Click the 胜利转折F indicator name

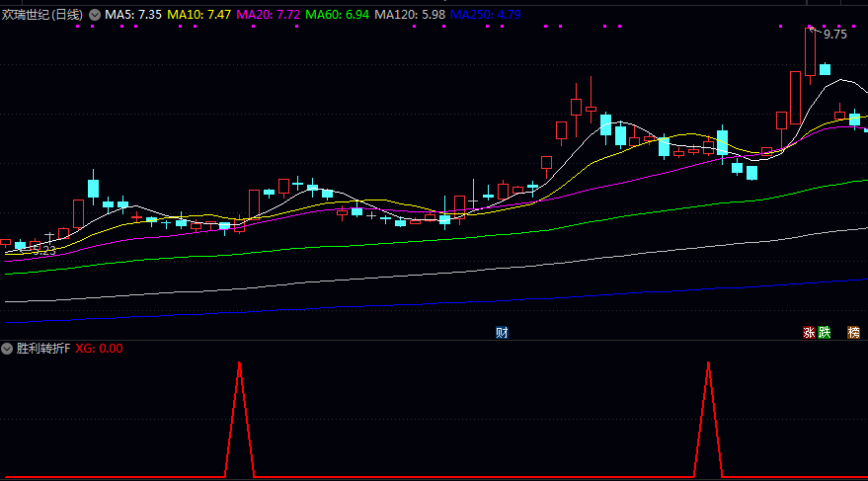[43, 349]
